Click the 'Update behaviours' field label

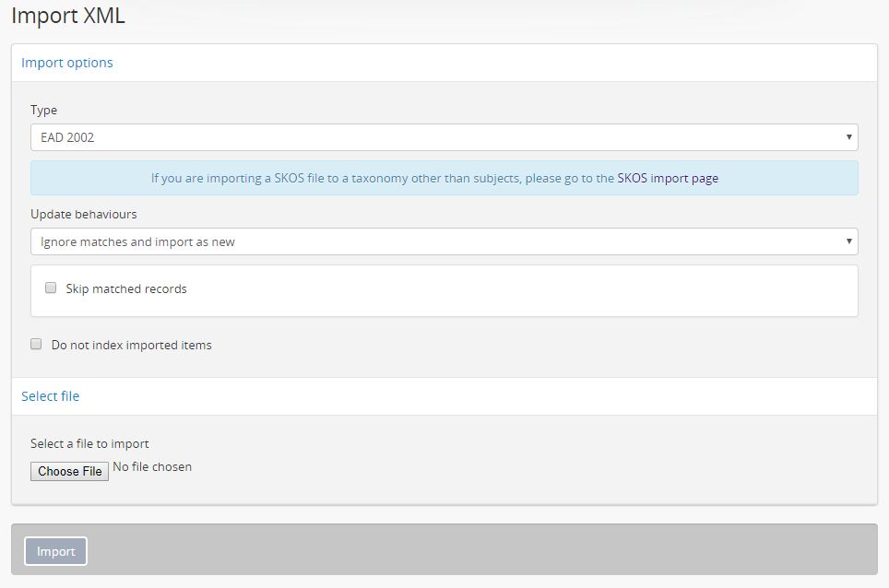83,214
